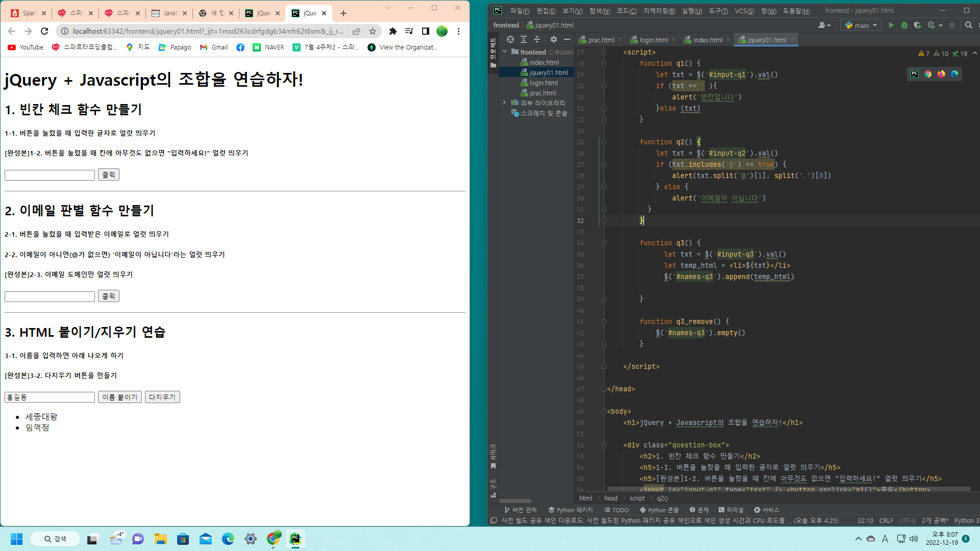Hide the project tool window
The image size is (980, 551).
tap(567, 39)
